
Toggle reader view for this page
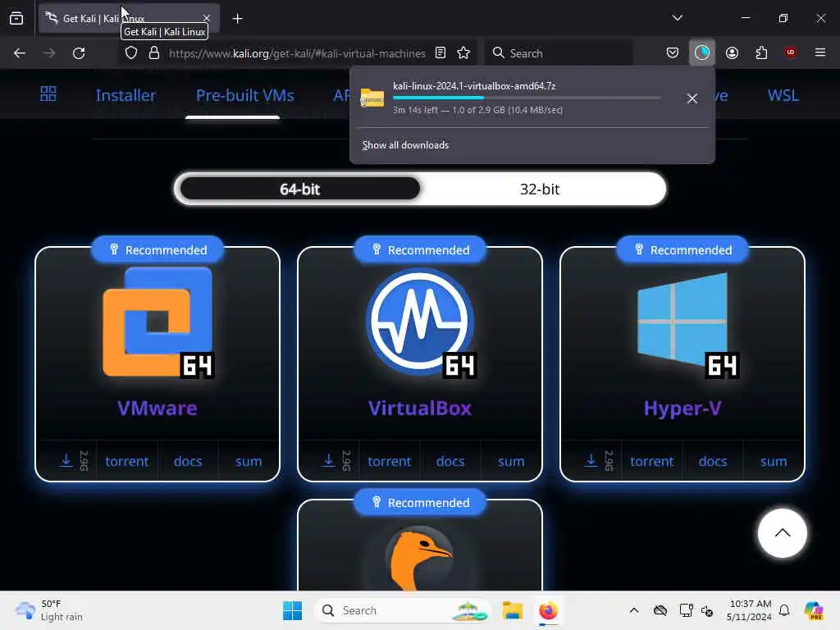tap(441, 52)
